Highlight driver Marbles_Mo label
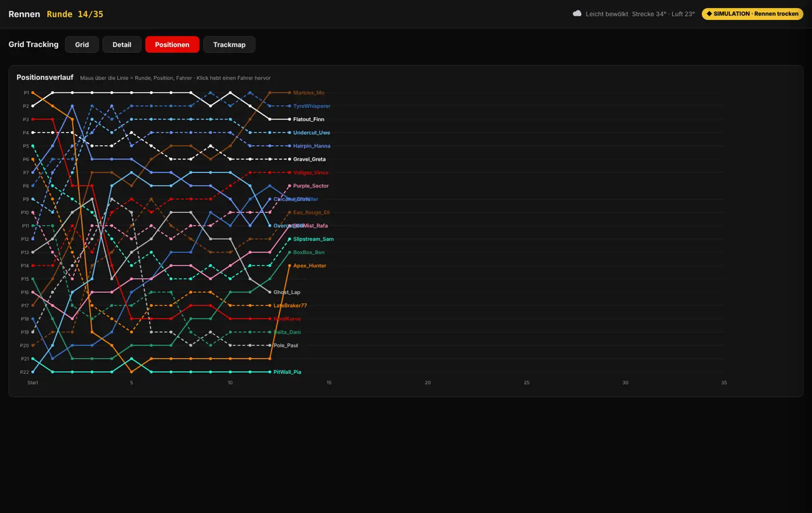Image resolution: width=812 pixels, height=513 pixels. tap(309, 93)
